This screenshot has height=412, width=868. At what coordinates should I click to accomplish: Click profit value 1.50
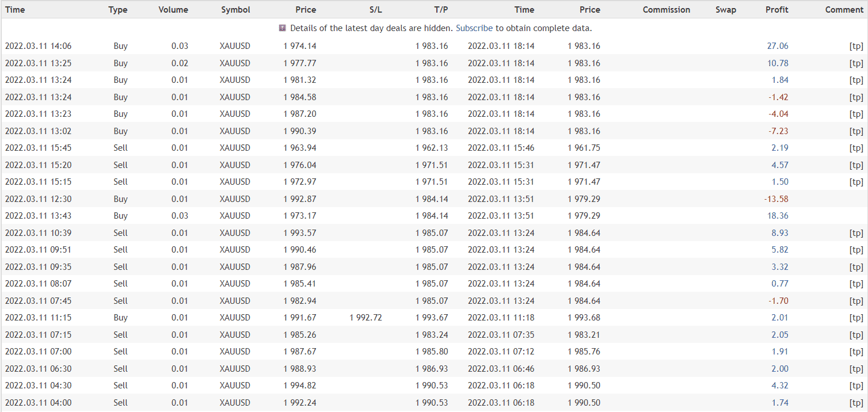(x=780, y=182)
